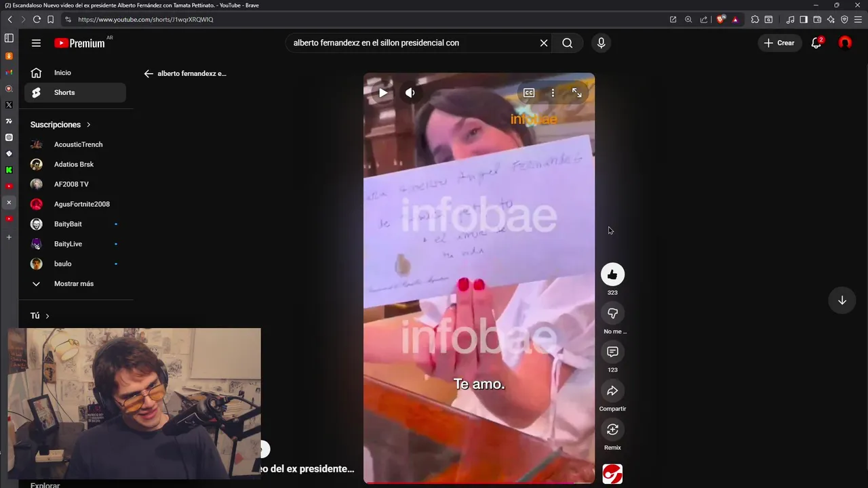Open the tab search window icon

click(768, 20)
